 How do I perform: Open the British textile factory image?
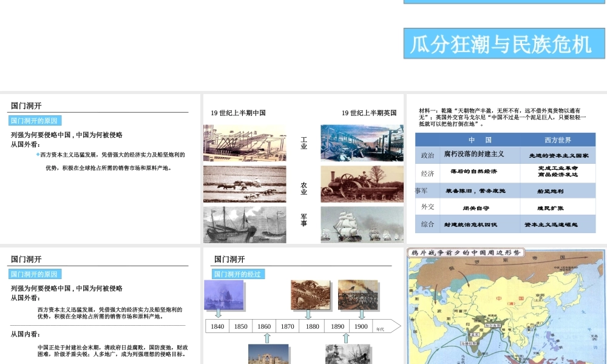[x=362, y=143]
